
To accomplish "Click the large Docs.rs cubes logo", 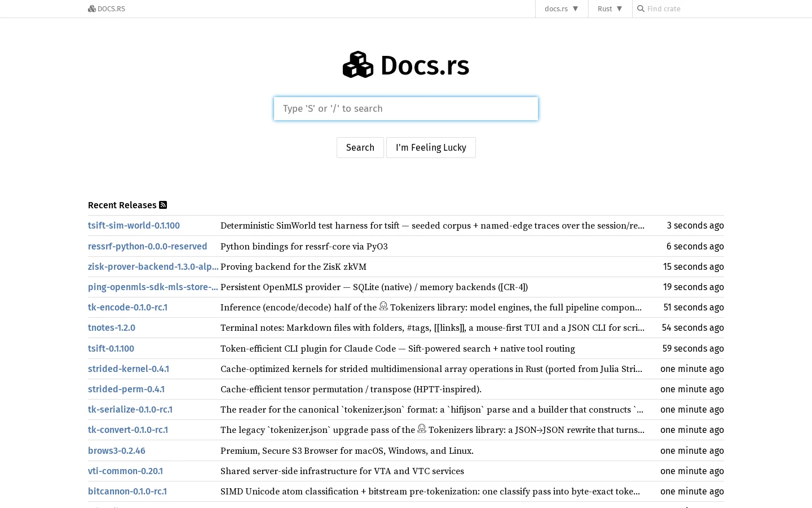I will pyautogui.click(x=358, y=65).
